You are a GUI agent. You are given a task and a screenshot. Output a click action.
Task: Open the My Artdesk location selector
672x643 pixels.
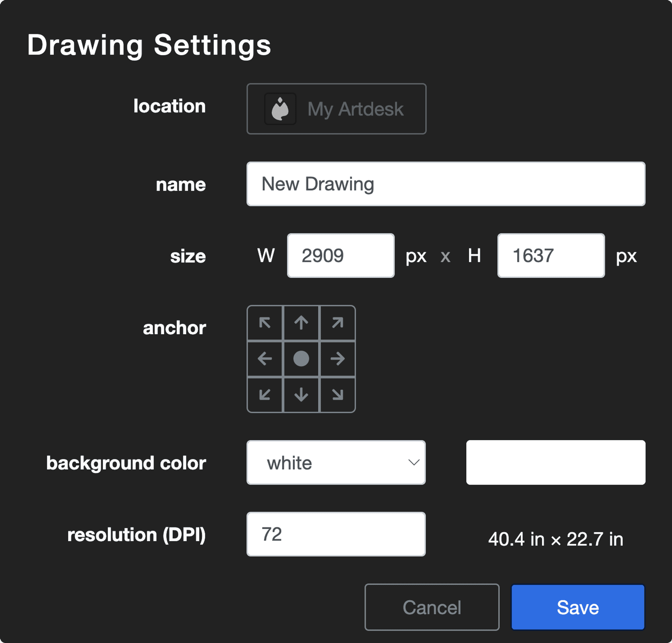tap(336, 109)
